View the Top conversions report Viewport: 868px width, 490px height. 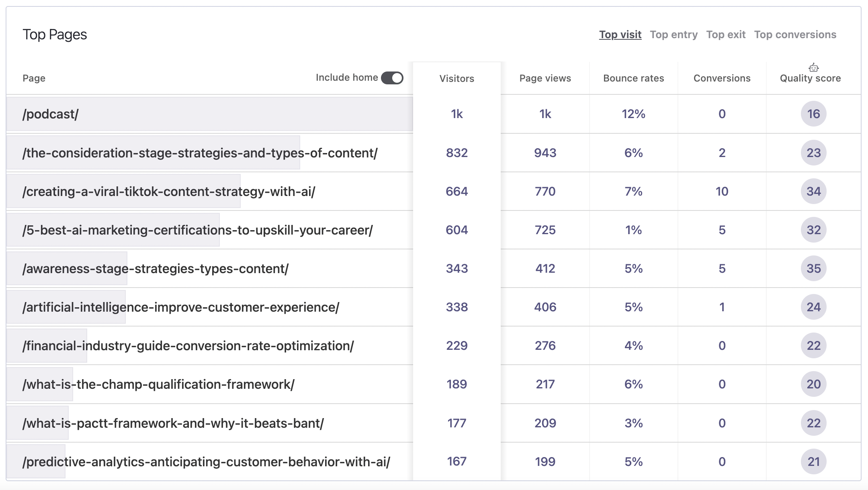pyautogui.click(x=795, y=34)
